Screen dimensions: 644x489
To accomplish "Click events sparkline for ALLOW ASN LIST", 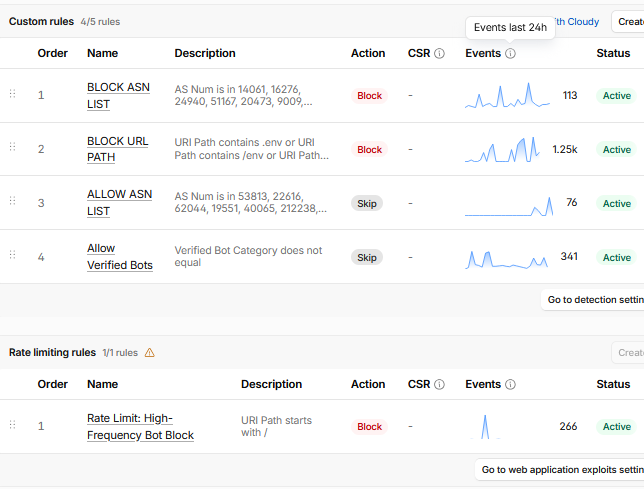I will point(509,206).
